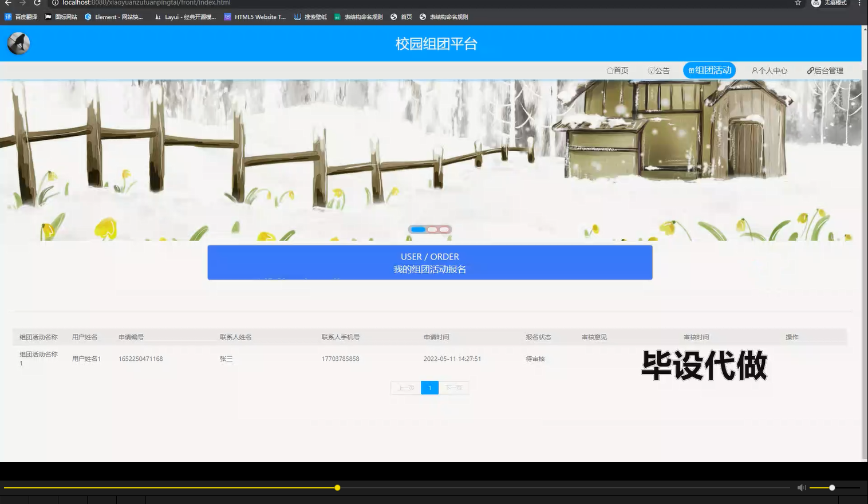Select the first carousel indicator dot
868x504 pixels.
pyautogui.click(x=418, y=230)
